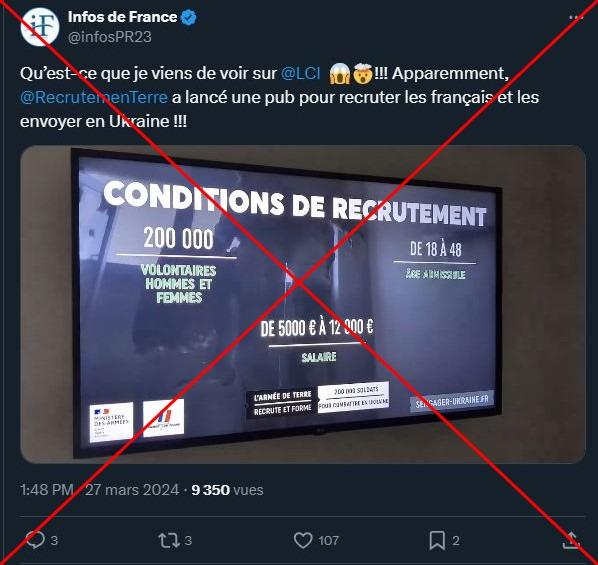Open the Infos de France profile avatar
This screenshot has width=598, height=565.
(x=40, y=27)
